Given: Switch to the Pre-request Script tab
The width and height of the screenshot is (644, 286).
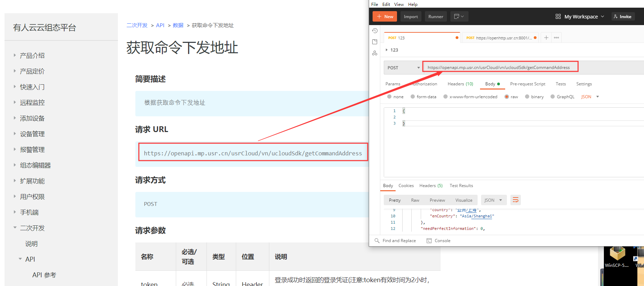Looking at the screenshot, I should coord(527,84).
